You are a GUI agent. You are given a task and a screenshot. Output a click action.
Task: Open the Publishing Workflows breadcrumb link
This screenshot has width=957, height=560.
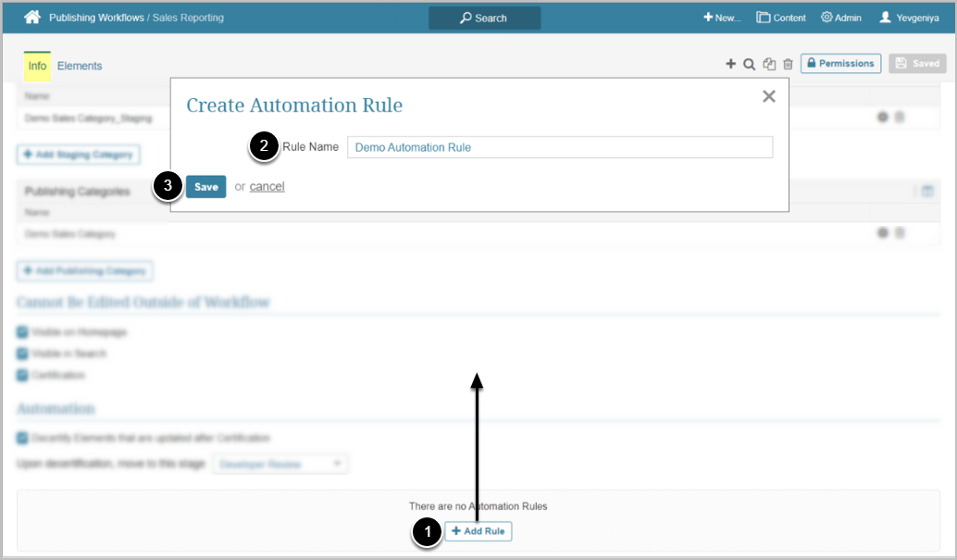[x=96, y=18]
